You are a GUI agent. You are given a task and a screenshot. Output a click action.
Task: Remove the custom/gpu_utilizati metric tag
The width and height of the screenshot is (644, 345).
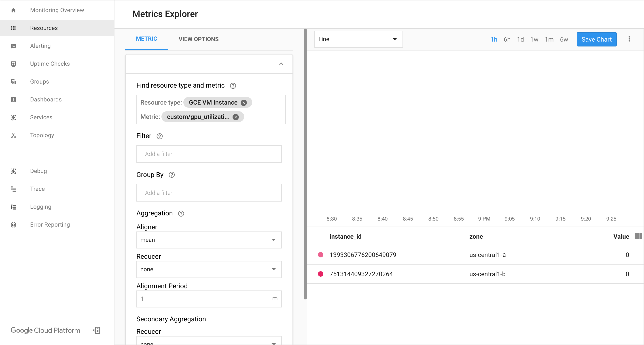[236, 117]
